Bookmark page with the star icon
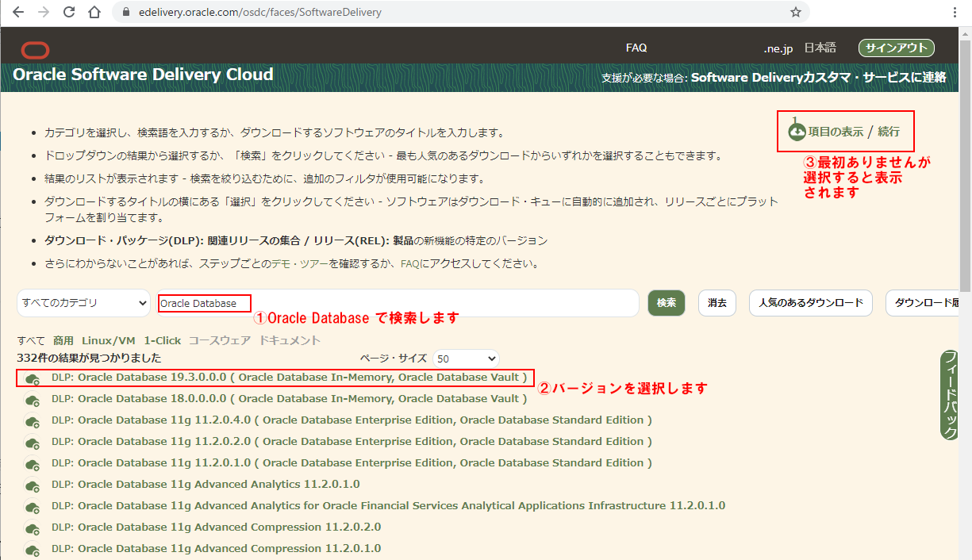The width and height of the screenshot is (972, 560). [795, 13]
